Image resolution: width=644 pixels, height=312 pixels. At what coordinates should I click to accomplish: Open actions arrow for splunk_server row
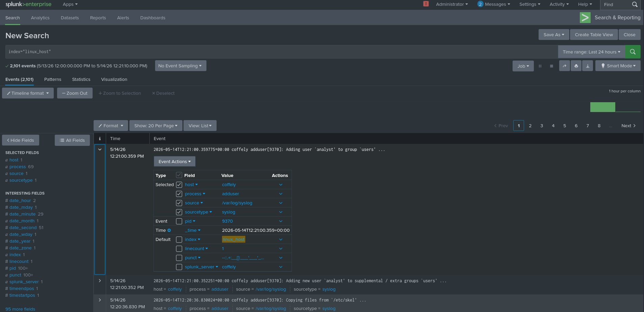pos(281,267)
